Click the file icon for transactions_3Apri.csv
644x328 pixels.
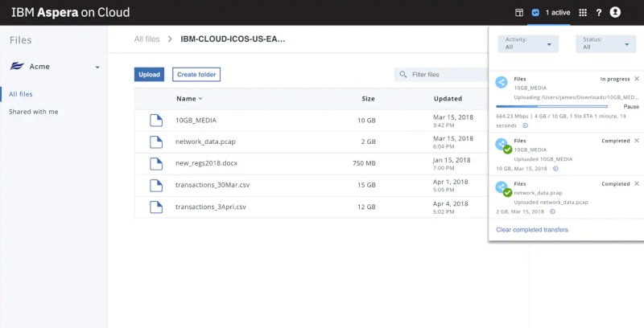coord(156,207)
